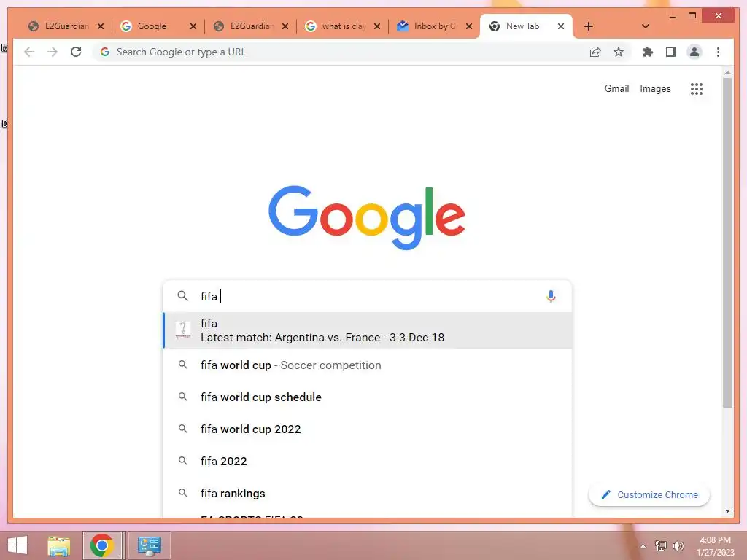Open File Explorer from the taskbar
Viewport: 747px width, 560px height.
59,545
